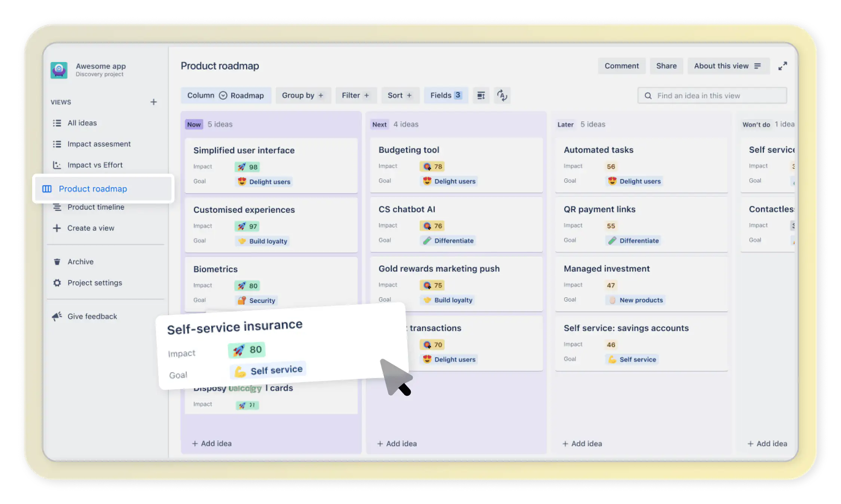Click the Comment button
The height and width of the screenshot is (504, 841).
click(x=621, y=66)
